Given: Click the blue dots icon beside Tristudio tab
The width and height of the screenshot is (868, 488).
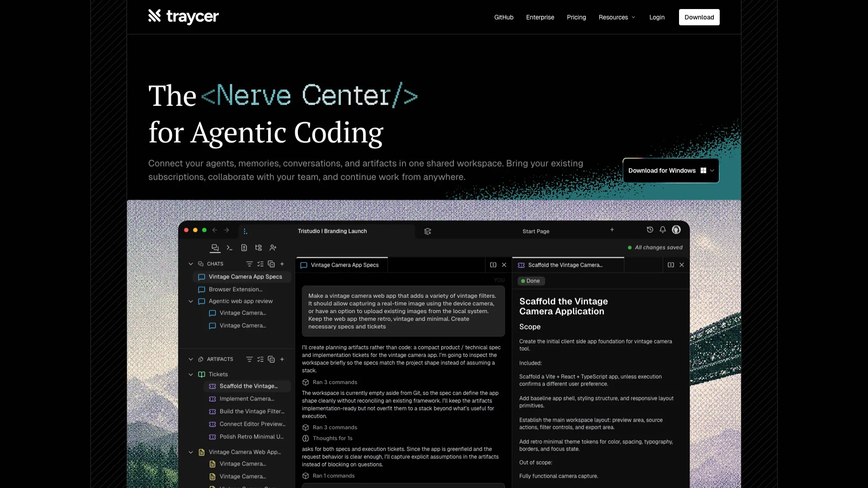Looking at the screenshot, I should (x=245, y=231).
